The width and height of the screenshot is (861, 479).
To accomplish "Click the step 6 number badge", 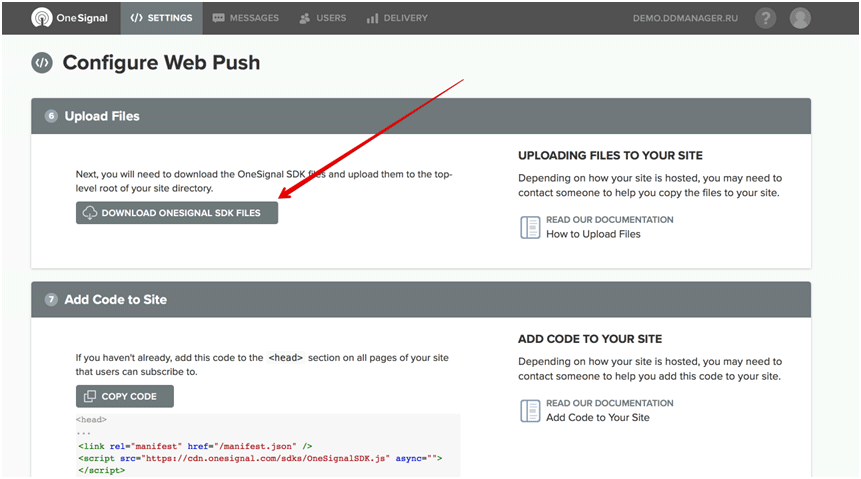I will point(51,116).
